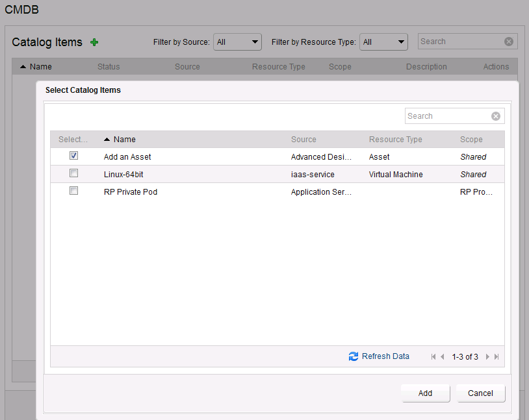Go to last page of results
Viewport: 529px width, 420px height.
497,356
